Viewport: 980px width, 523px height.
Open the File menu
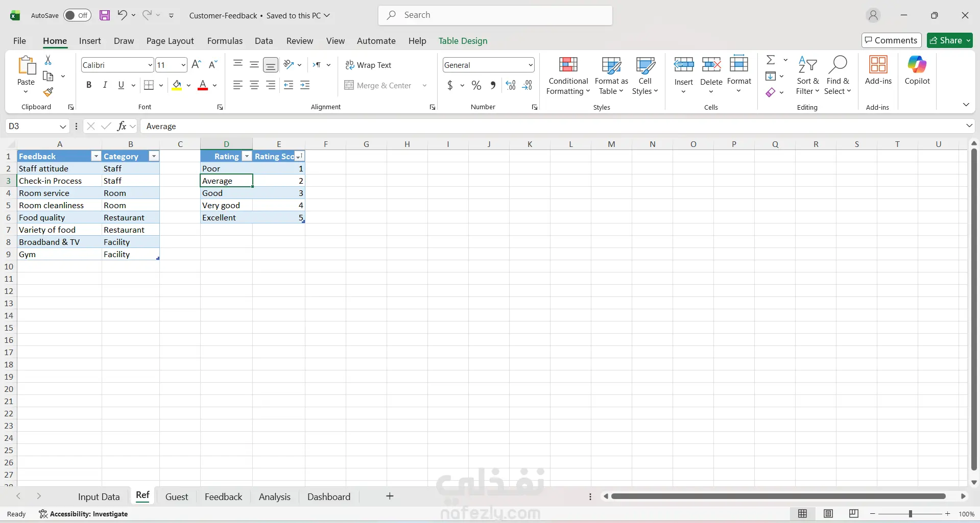tap(19, 41)
